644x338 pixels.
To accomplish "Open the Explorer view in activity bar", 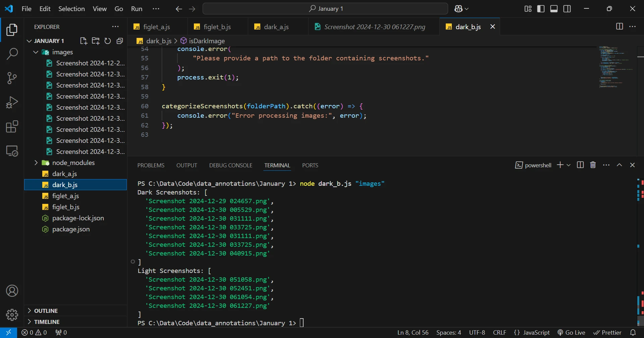I will (x=12, y=30).
